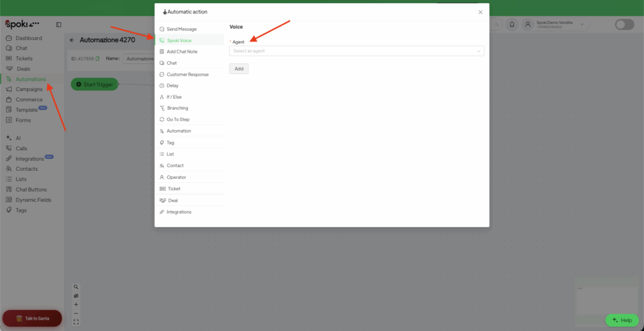Click the magnifier icon in canvas controls
Image resolution: width=644 pixels, height=331 pixels.
point(76,286)
